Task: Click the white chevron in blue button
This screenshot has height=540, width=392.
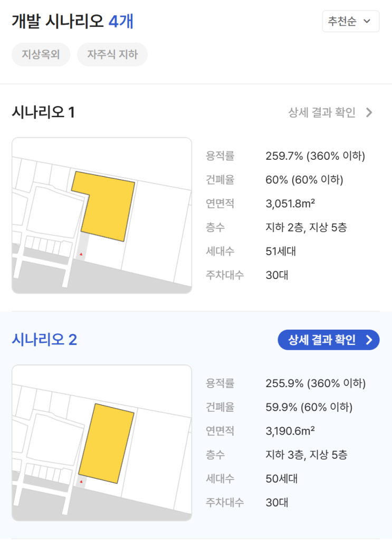Action: (369, 340)
